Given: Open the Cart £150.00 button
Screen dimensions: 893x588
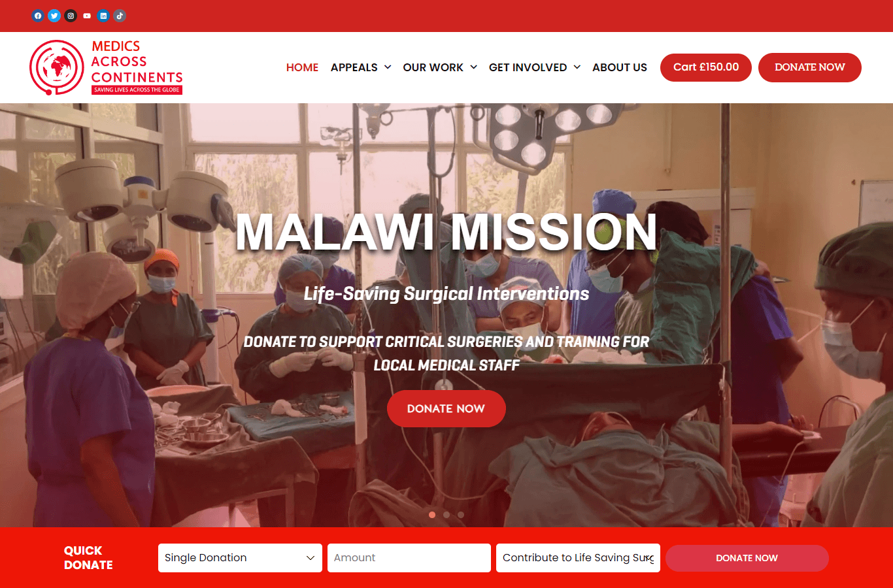Looking at the screenshot, I should point(706,67).
